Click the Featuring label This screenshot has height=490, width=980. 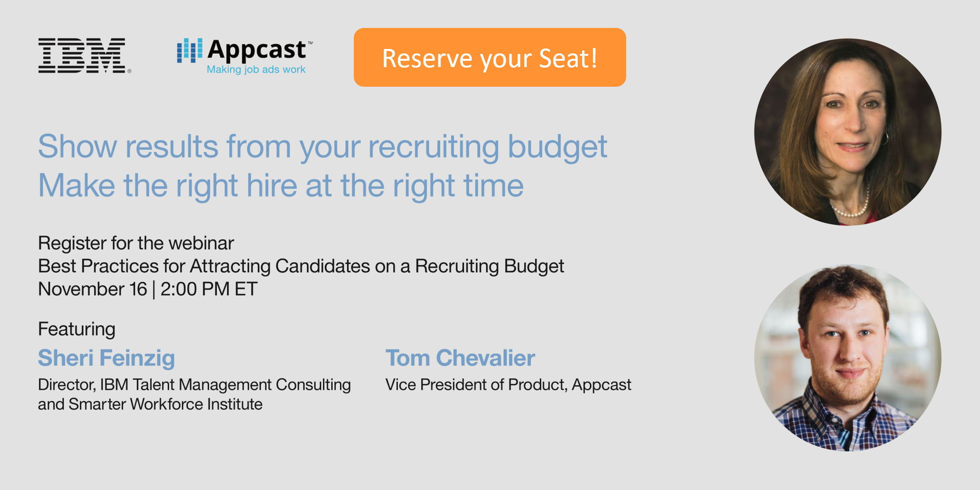pos(76,329)
